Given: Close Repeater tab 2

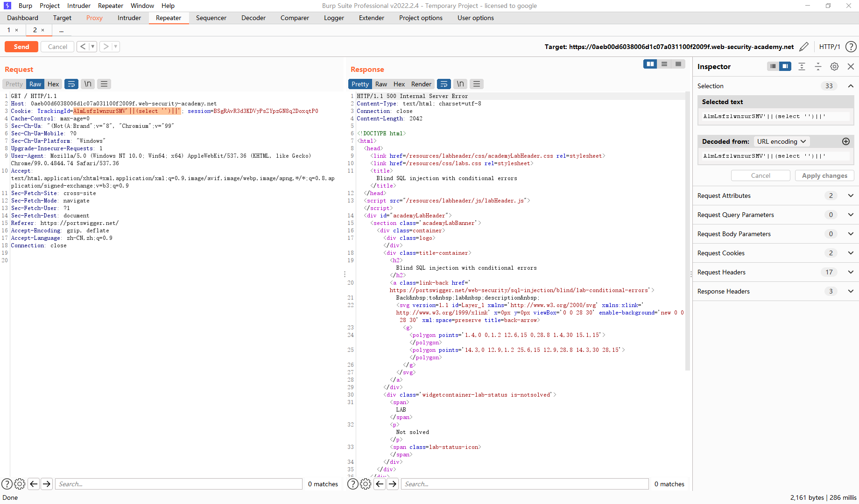Looking at the screenshot, I should (x=43, y=30).
